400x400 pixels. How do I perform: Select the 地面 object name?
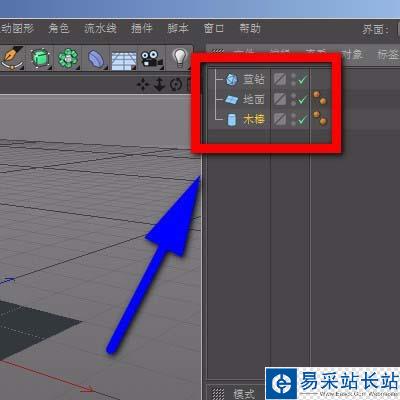(x=254, y=100)
